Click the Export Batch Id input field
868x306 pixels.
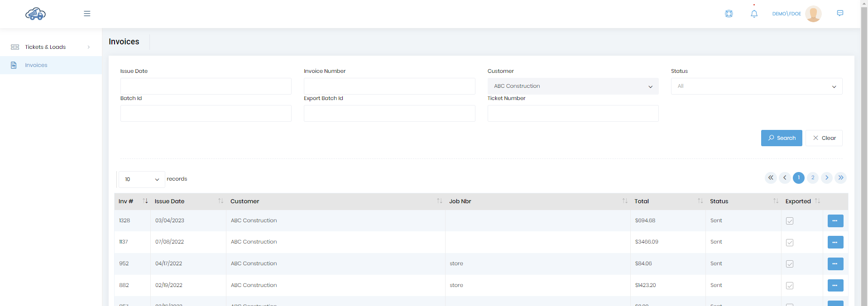point(389,114)
